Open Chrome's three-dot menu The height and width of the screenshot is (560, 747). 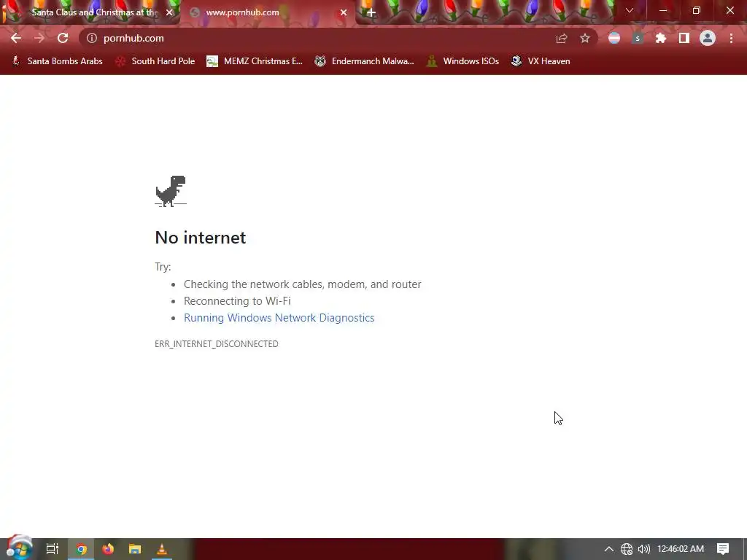(x=731, y=38)
